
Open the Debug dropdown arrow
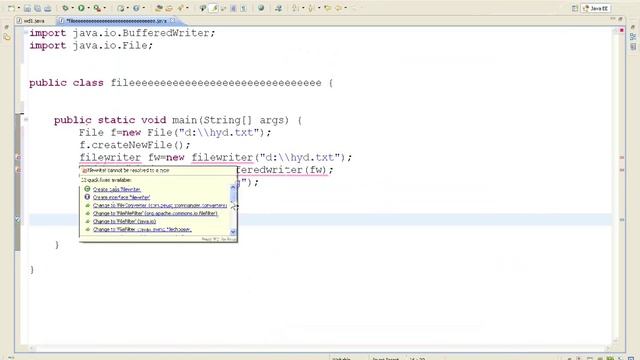[73, 8]
